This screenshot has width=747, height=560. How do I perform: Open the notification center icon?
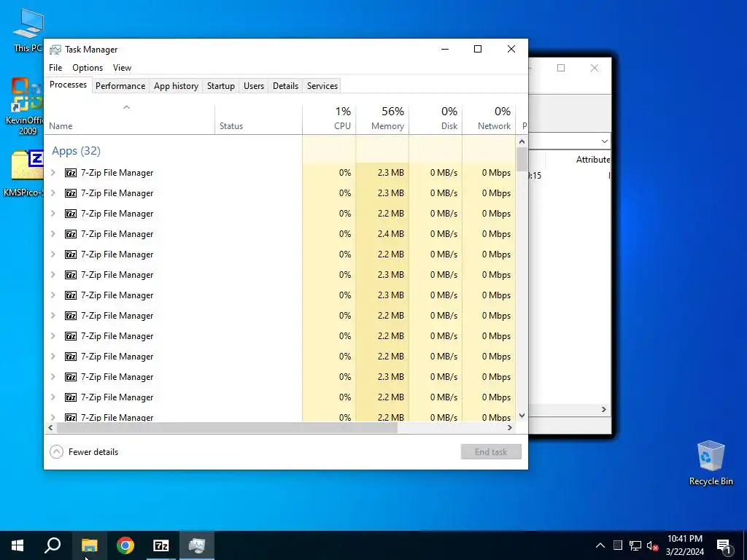click(723, 546)
